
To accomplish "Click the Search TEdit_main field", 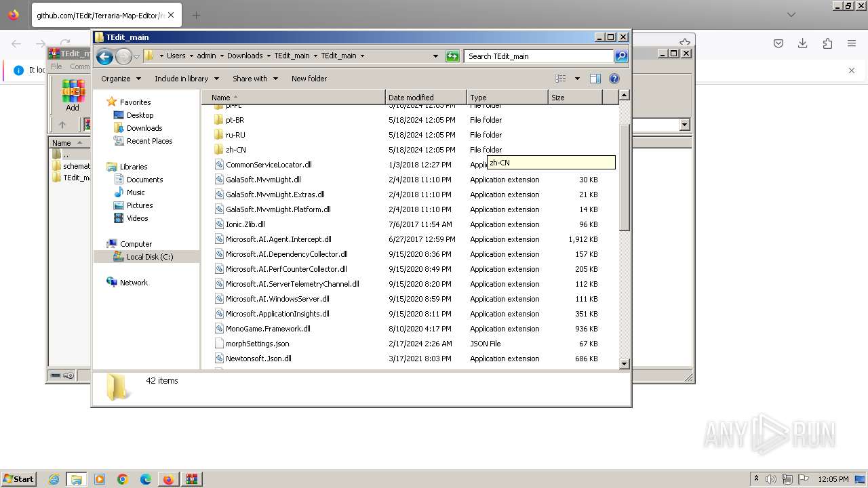I will coord(538,56).
